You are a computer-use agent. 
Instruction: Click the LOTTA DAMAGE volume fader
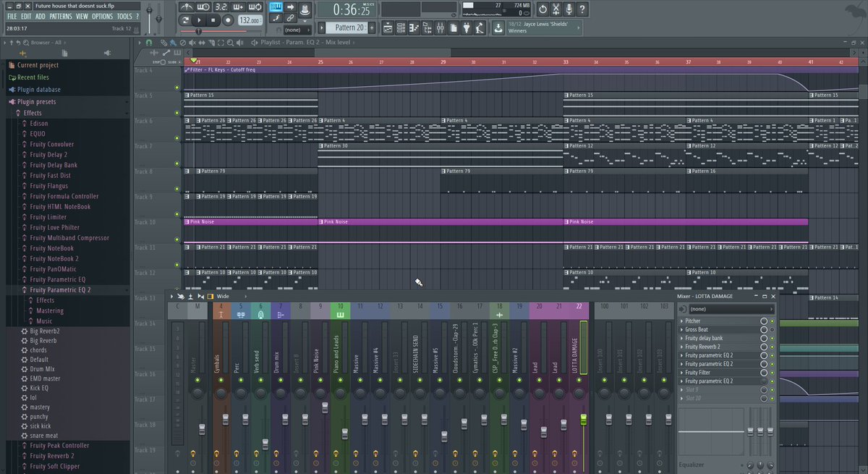[583, 420]
